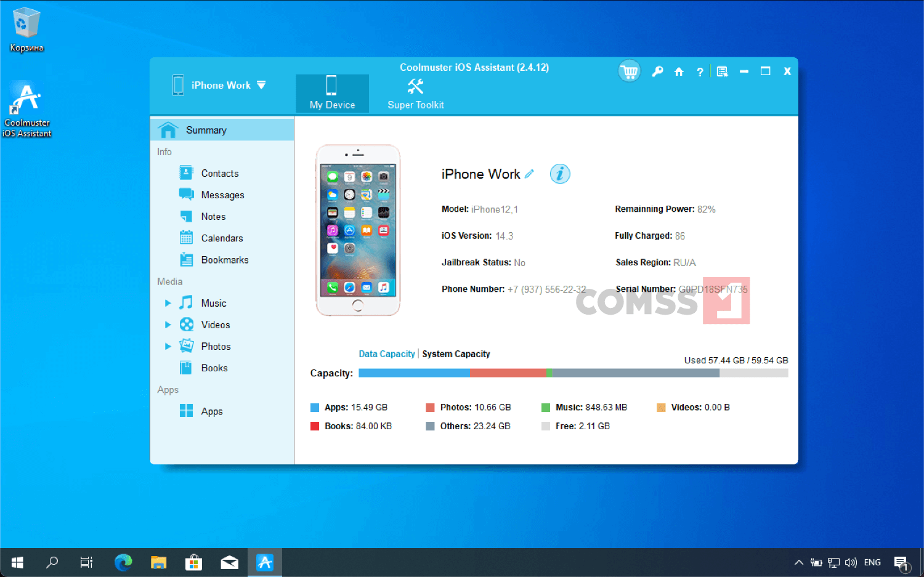Switch to the My Device tab
Viewport: 924px width, 577px height.
pos(332,94)
